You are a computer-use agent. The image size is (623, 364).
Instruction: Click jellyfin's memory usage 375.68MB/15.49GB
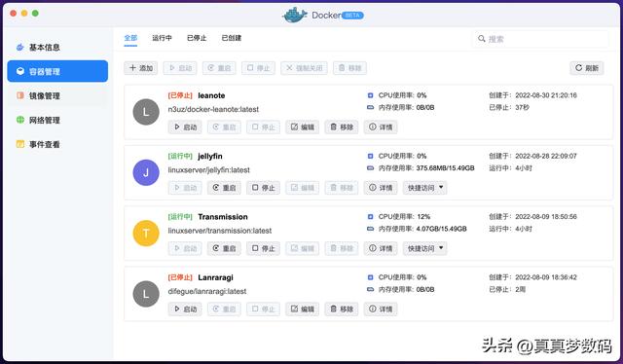(446, 168)
